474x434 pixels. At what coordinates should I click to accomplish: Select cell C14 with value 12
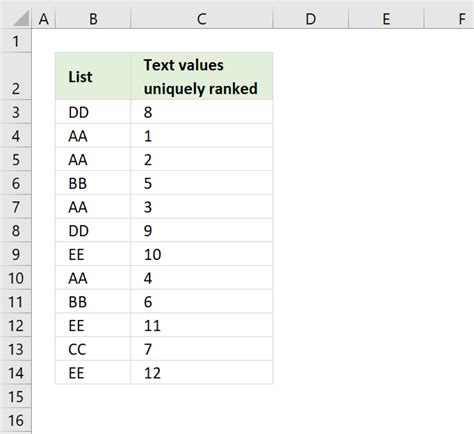[202, 373]
